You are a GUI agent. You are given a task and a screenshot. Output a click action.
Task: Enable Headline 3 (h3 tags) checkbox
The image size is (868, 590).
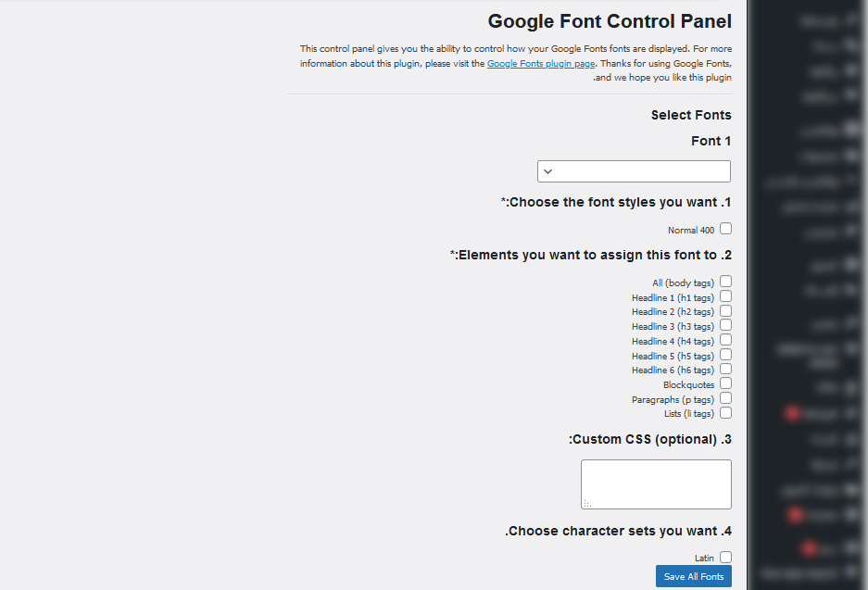tap(725, 325)
